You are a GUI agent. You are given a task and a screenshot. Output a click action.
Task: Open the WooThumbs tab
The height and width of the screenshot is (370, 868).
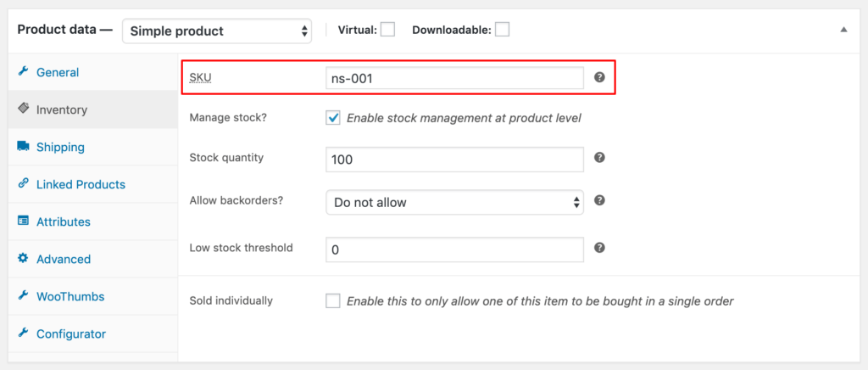tap(70, 296)
